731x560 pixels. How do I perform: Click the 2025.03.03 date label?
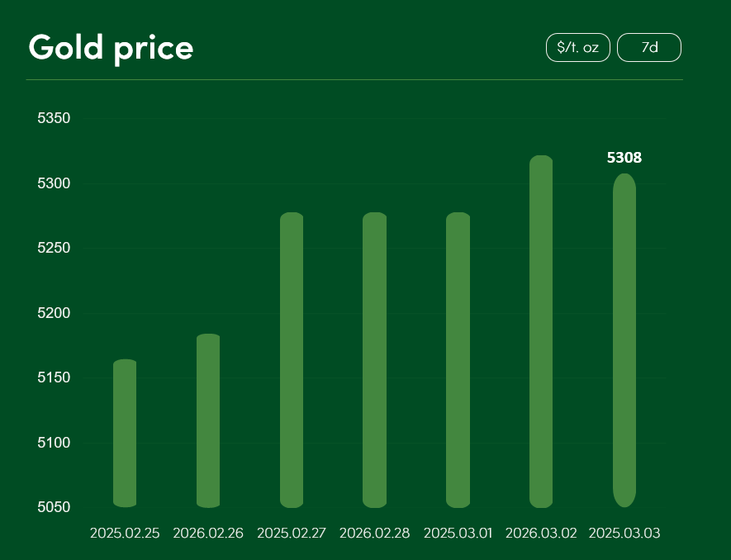[x=624, y=533]
